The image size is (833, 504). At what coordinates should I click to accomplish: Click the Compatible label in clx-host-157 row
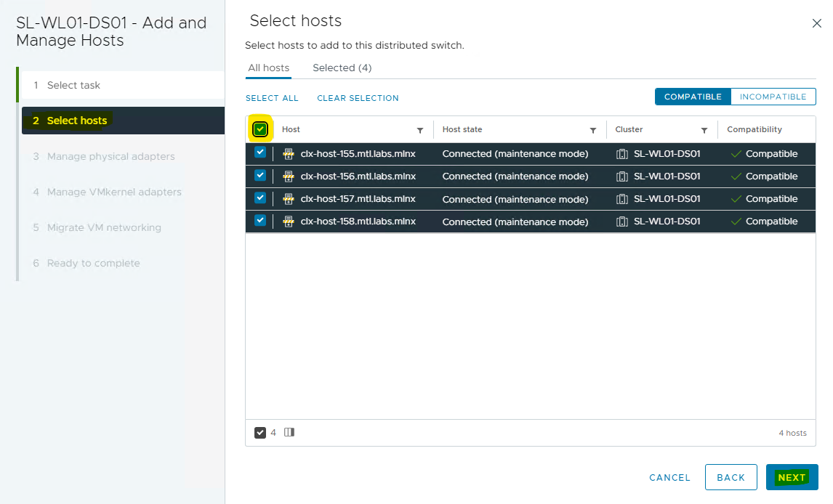(x=771, y=199)
